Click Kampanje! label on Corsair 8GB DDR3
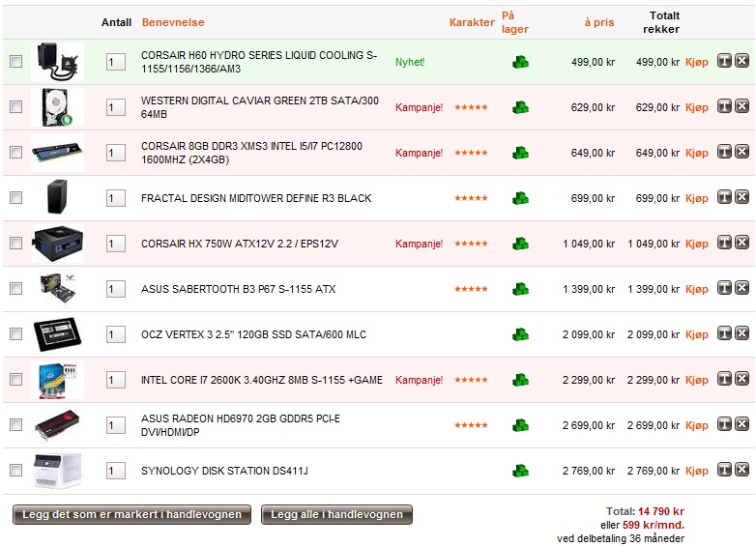Image resolution: width=756 pixels, height=547 pixels. [419, 153]
